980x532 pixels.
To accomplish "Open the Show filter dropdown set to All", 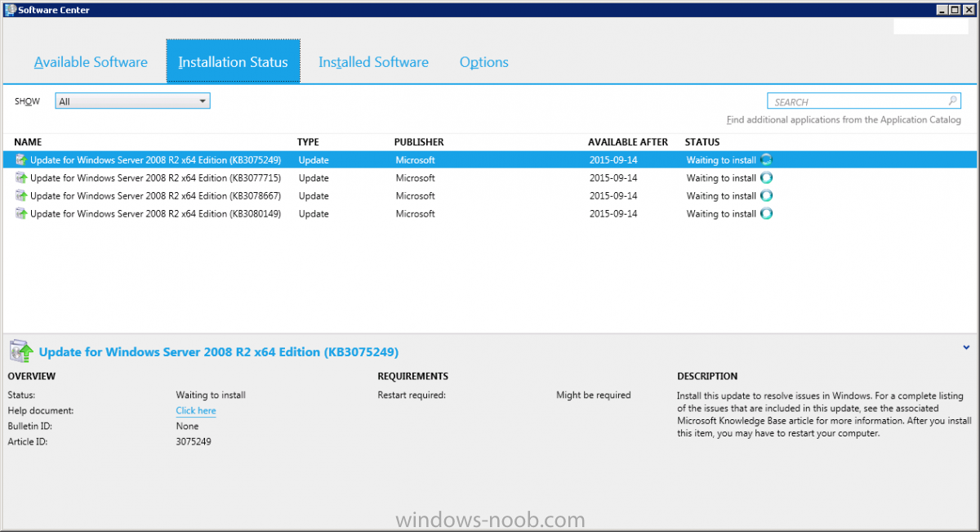I will pos(132,101).
